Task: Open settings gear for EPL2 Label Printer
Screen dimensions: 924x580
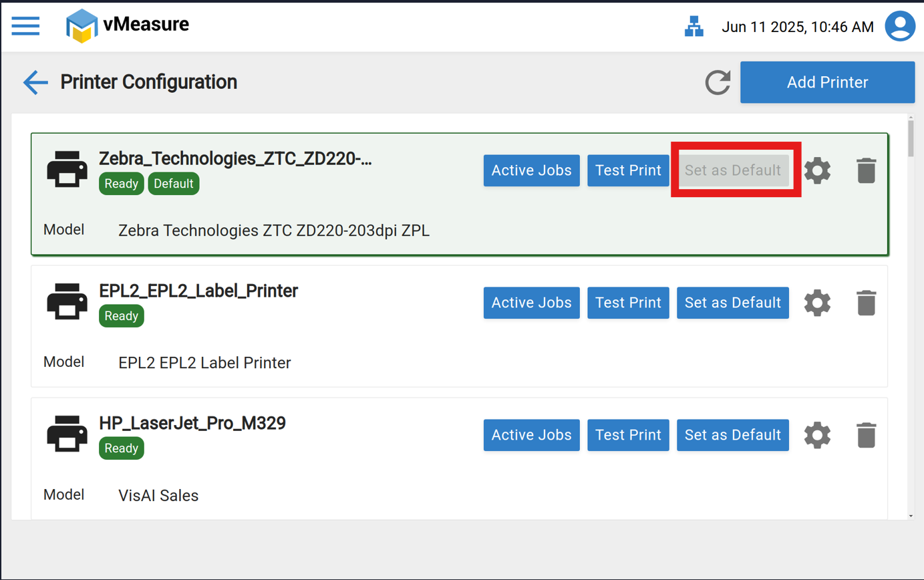Action: point(817,303)
